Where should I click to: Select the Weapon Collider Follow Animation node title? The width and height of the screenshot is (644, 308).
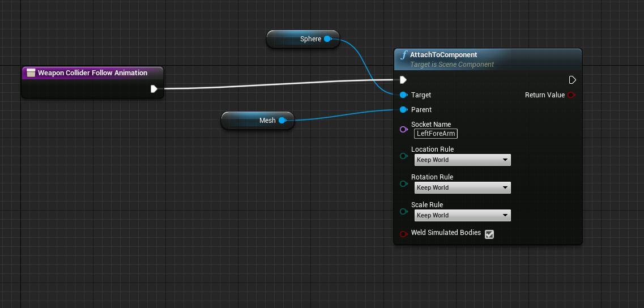[x=92, y=73]
